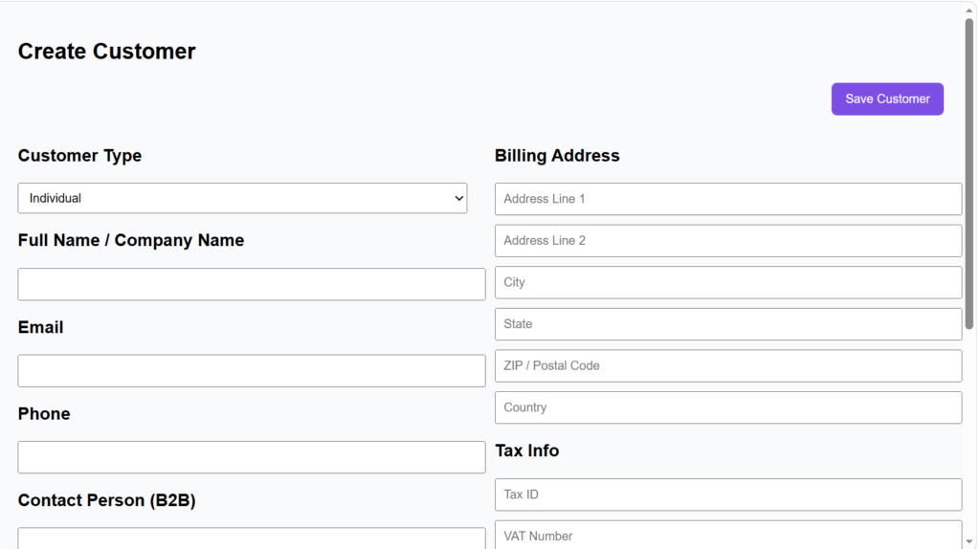Click the Contact Person (B2B) input field
Viewport: 980px width, 549px height.
coord(251,538)
